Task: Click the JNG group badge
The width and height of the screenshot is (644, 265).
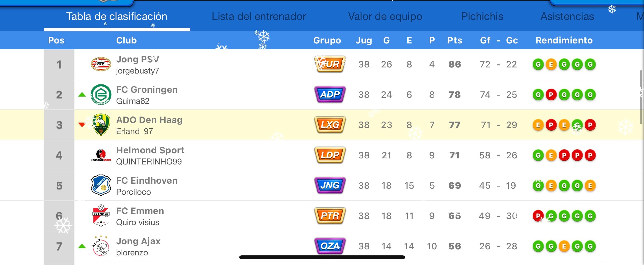Action: [330, 185]
